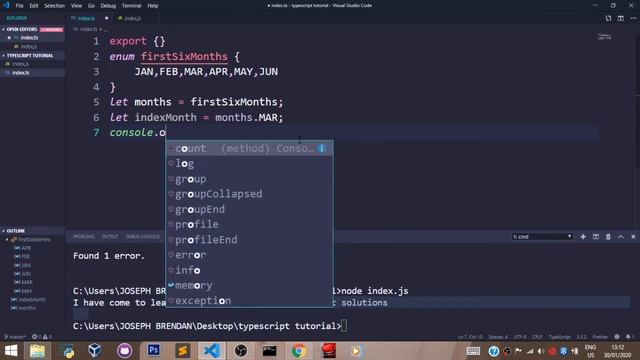The width and height of the screenshot is (640, 360).
Task: Open OBS Studio from the taskbar
Action: pos(241,351)
